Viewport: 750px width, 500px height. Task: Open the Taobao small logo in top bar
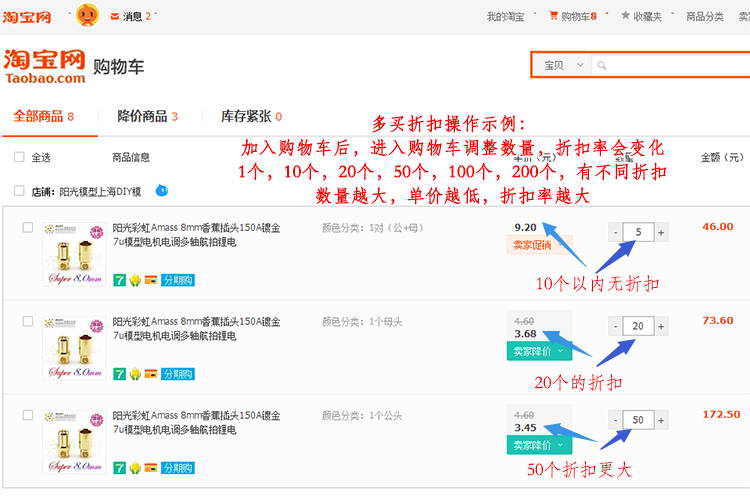tap(26, 17)
